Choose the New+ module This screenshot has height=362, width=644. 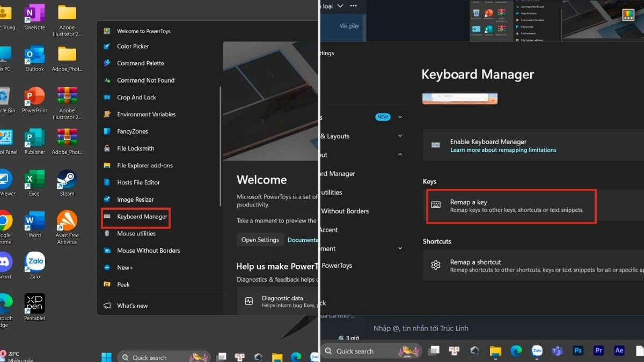click(125, 268)
